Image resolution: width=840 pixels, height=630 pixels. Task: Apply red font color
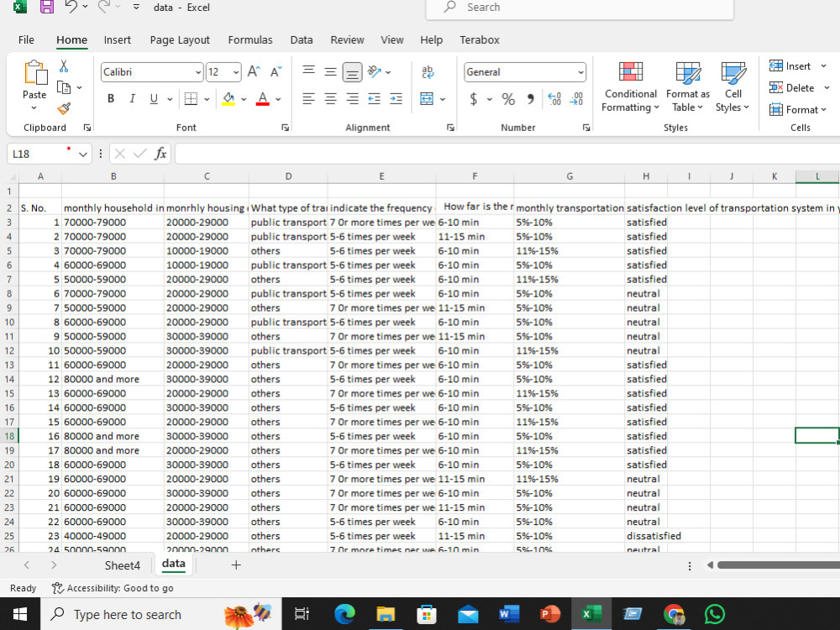[262, 98]
